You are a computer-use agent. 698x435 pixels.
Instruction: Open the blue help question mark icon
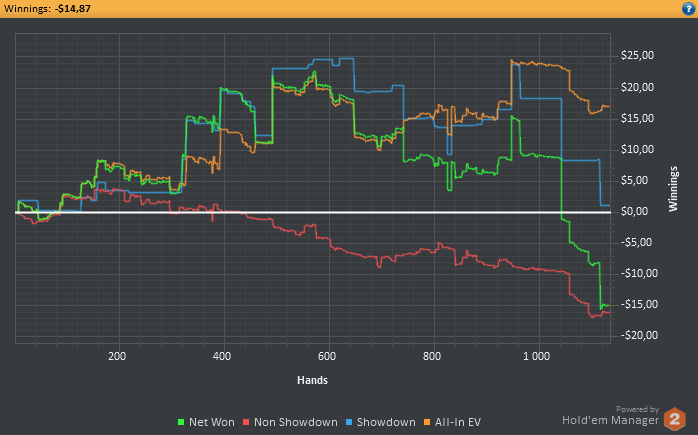(688, 8)
